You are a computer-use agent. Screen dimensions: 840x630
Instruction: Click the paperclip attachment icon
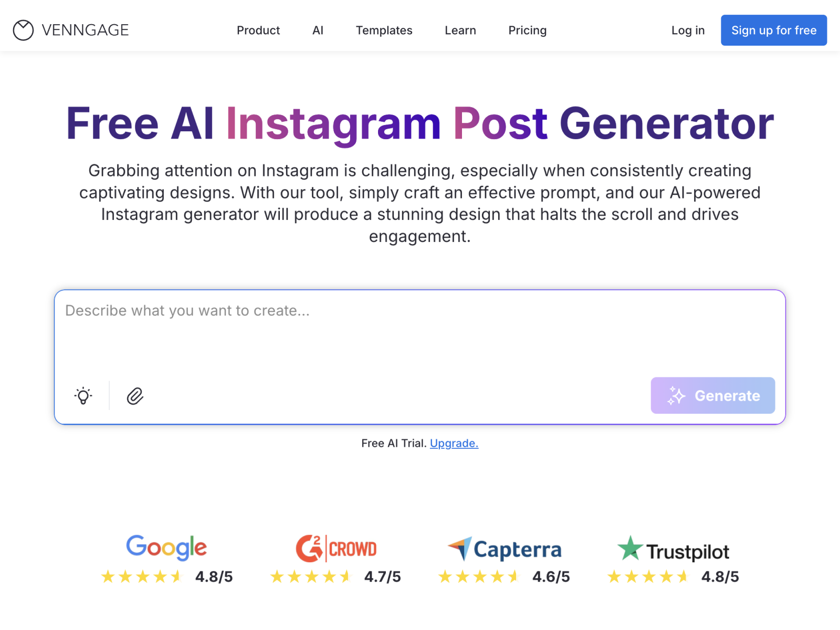tap(135, 395)
